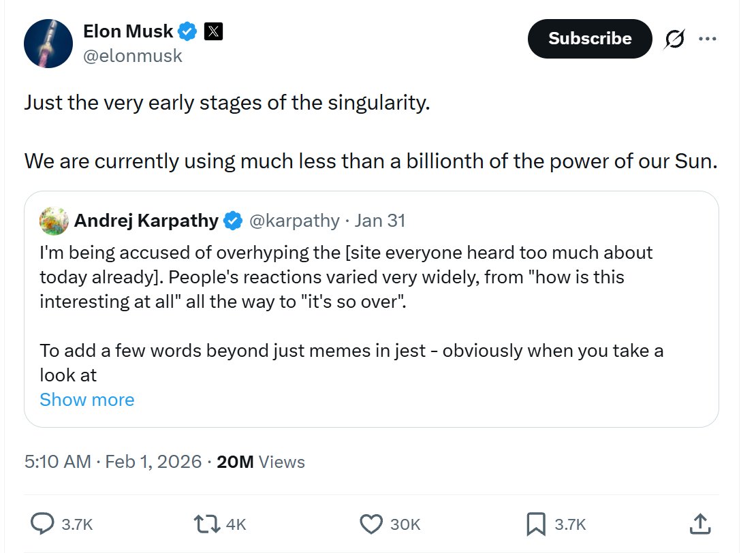The image size is (756, 553).
Task: Like the tweet with heart icon
Action: tap(371, 523)
